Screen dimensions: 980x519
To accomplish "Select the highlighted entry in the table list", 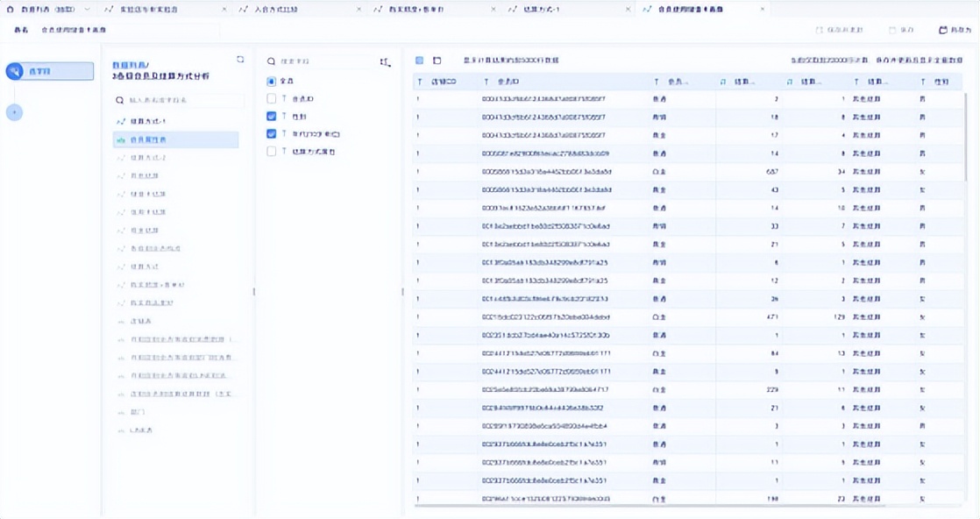I will [x=175, y=139].
